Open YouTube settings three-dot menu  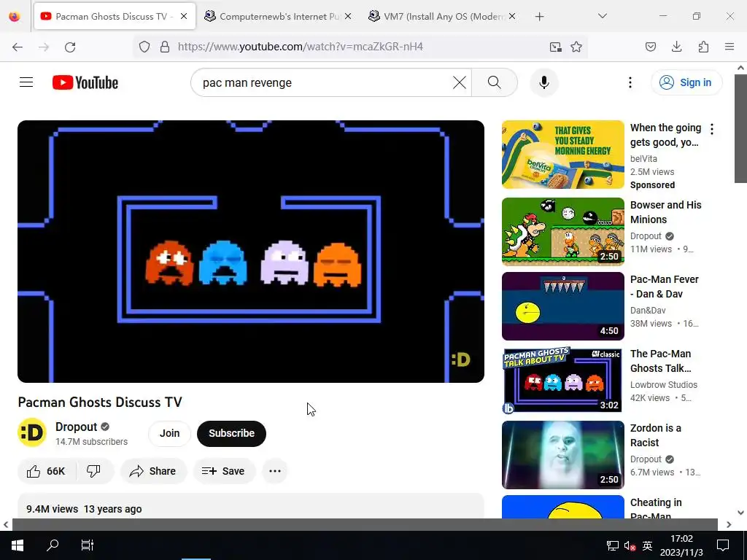(x=630, y=82)
